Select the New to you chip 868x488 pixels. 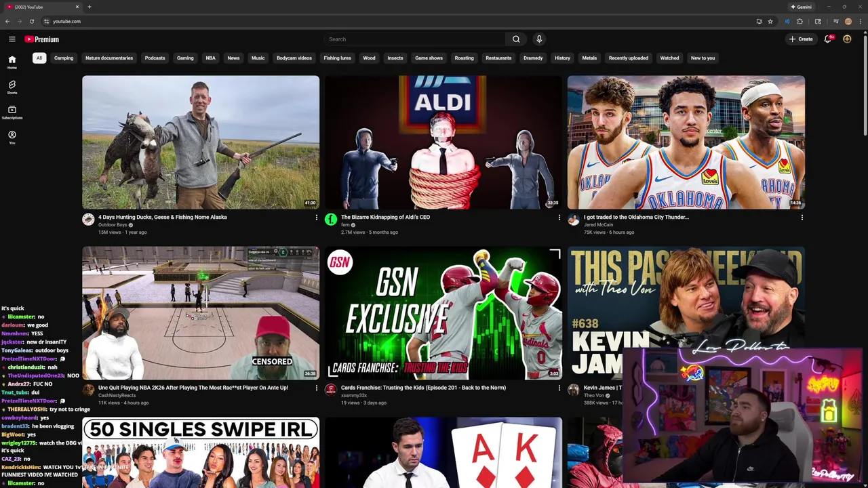coord(703,58)
